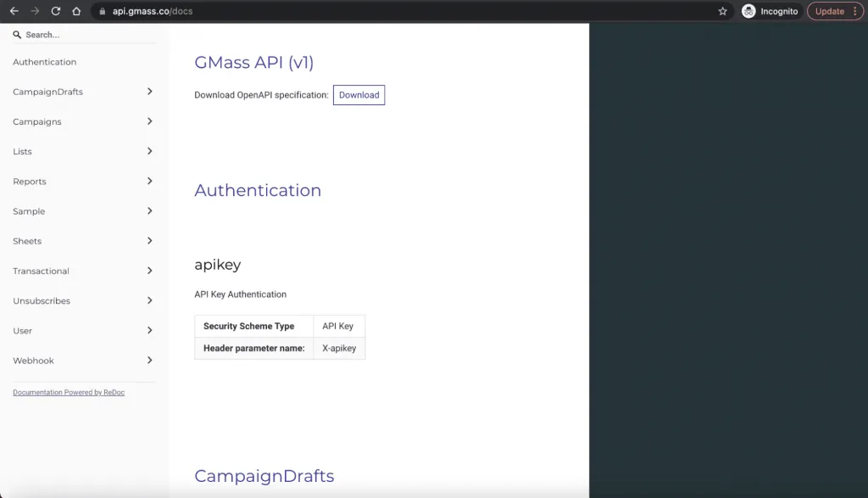Open the Documentation Powered by ReDoc link
The image size is (868, 498).
pos(69,392)
